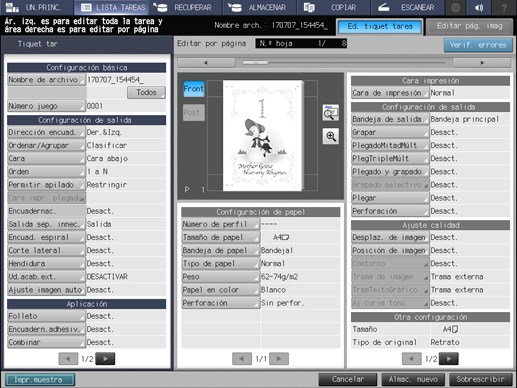Switch to Ed. tiquet tarea mode
517x388 pixels.
(380, 26)
